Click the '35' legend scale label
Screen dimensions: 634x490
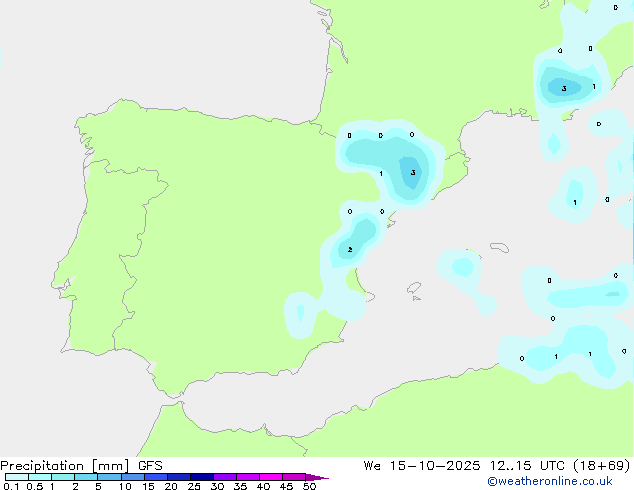click(240, 486)
